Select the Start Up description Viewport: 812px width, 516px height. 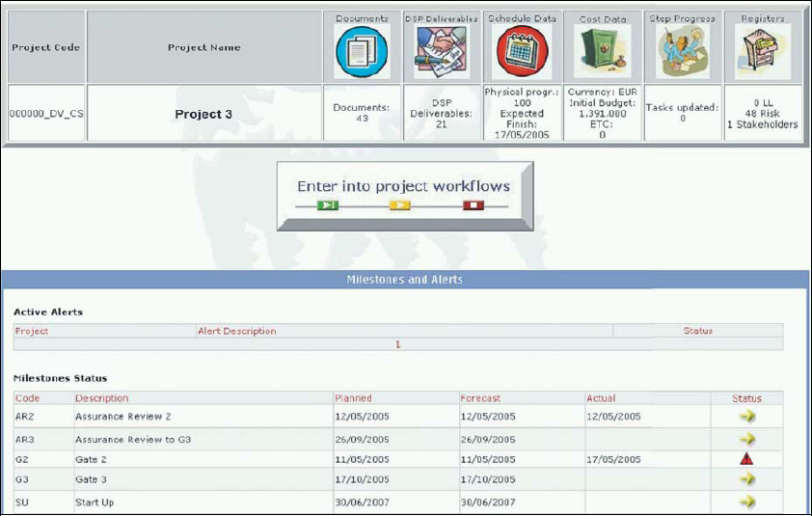pos(95,502)
